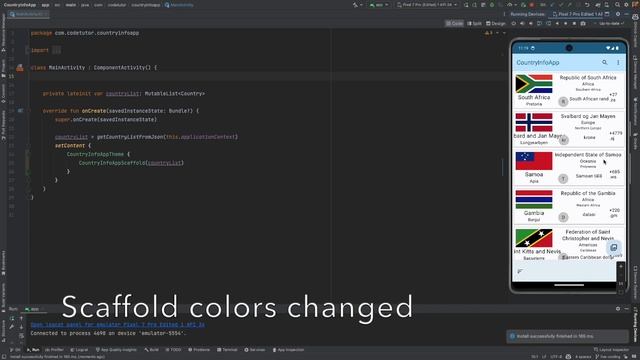Open the 'app' run configuration dropdown
The image size is (640, 360).
pyautogui.click(x=379, y=5)
